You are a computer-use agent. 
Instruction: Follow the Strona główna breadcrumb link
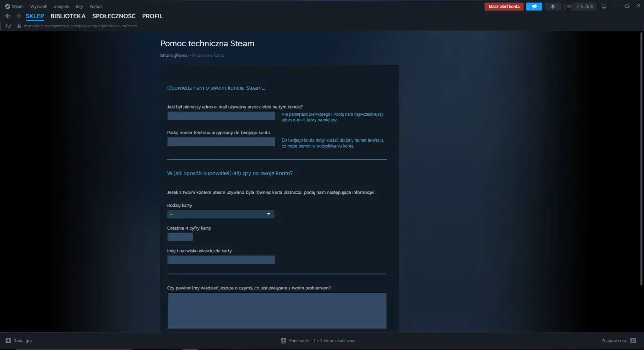[x=174, y=55]
